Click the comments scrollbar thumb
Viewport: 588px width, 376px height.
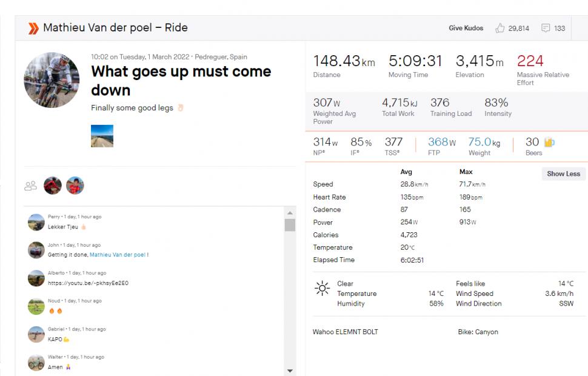(x=290, y=225)
